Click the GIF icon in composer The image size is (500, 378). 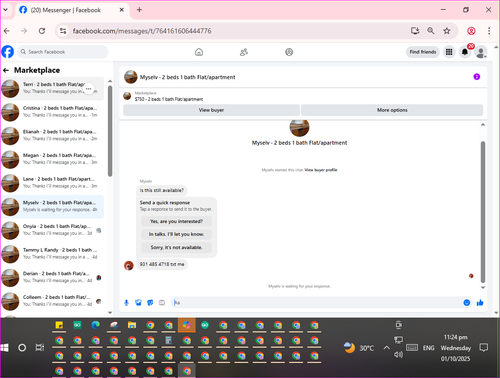[x=162, y=303]
